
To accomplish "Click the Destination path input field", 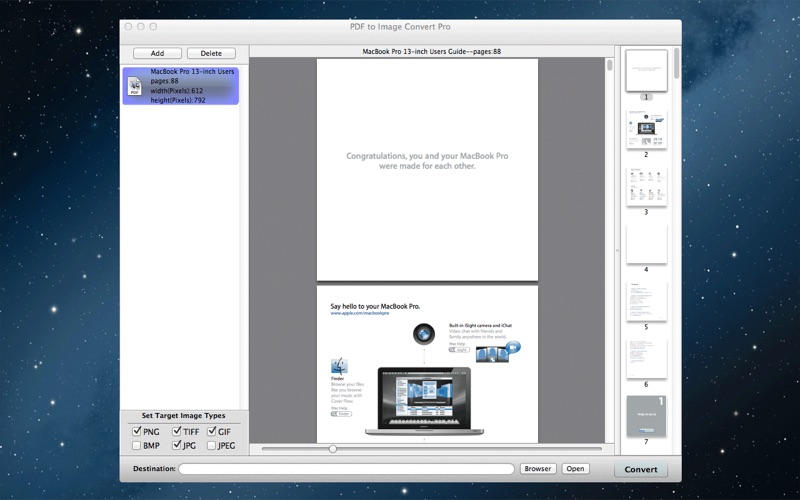I will (x=346, y=469).
